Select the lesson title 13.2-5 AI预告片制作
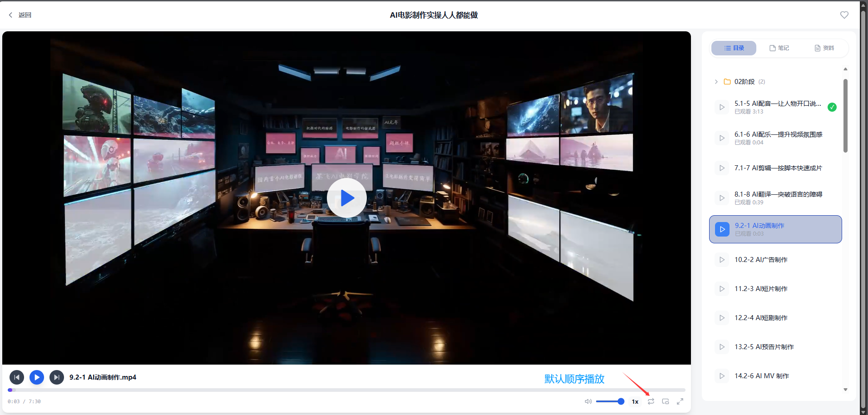 click(x=764, y=347)
